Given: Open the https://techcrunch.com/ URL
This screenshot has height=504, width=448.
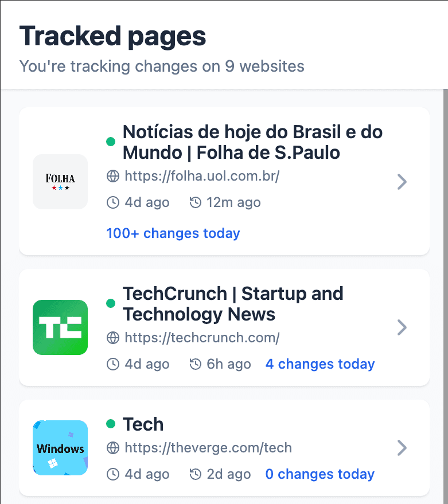Looking at the screenshot, I should click(202, 338).
